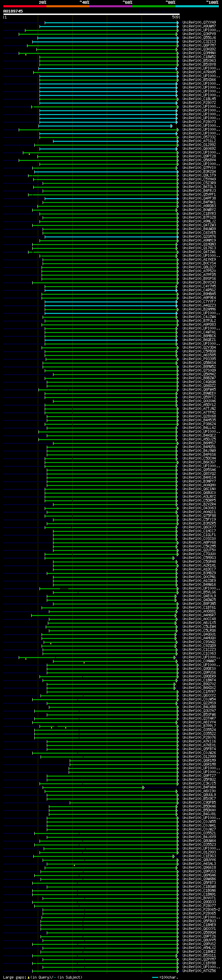Viewport: 222px width, 980px height.
Task: Click hit UniRef100_A7S1L2
Action: (199, 141)
